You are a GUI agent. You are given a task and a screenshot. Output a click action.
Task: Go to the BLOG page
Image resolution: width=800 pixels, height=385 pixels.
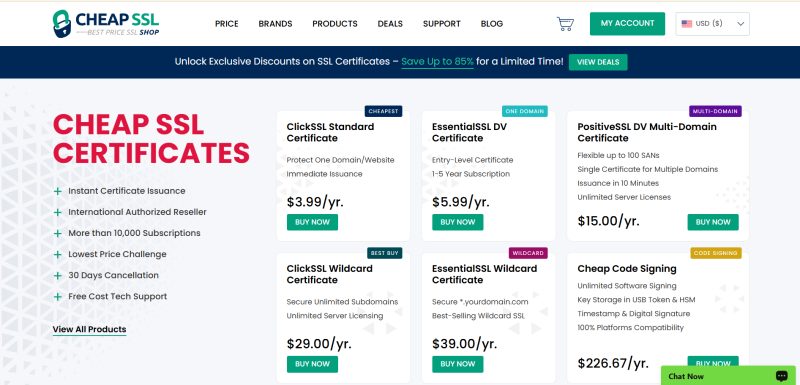click(492, 23)
